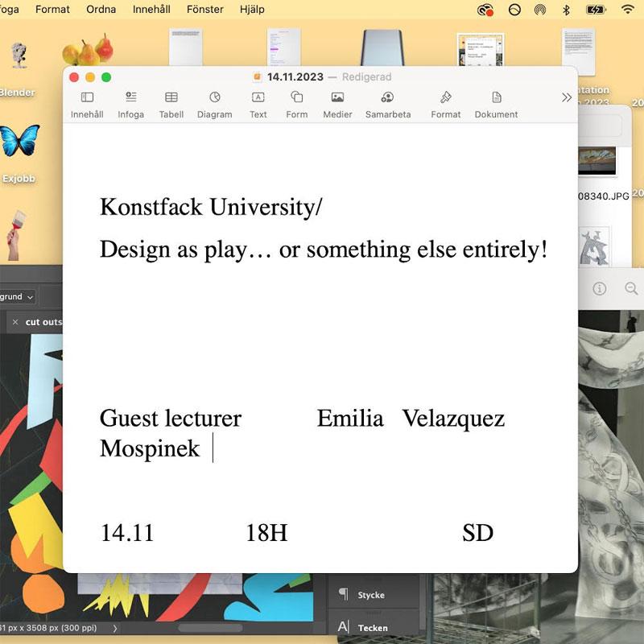
Task: Expand Photoshop status bar arrow
Action: tap(114, 628)
